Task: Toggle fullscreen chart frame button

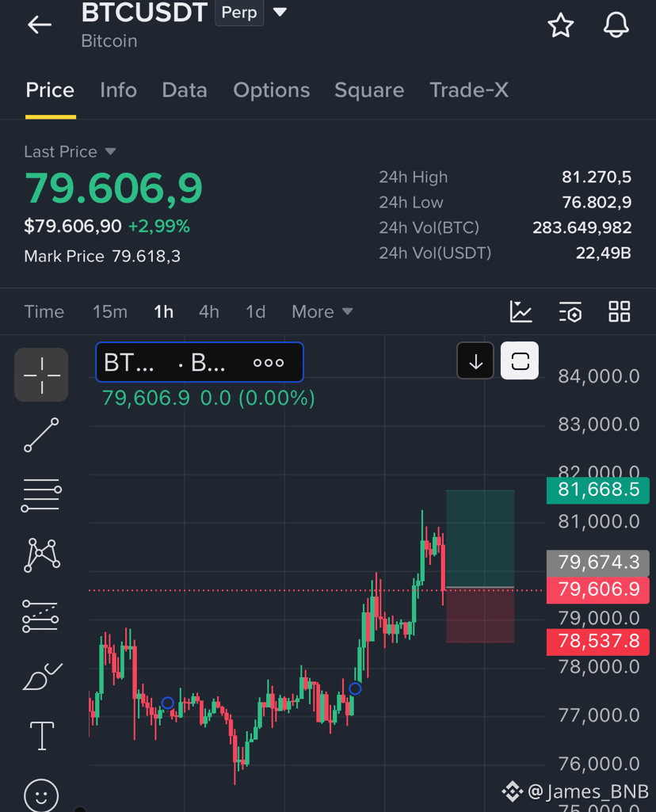Action: point(520,361)
